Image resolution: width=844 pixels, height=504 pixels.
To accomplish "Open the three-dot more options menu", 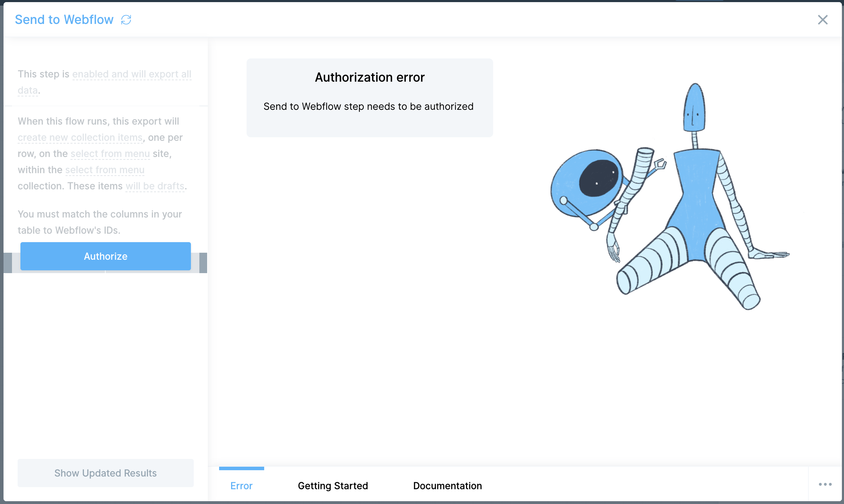I will (825, 484).
